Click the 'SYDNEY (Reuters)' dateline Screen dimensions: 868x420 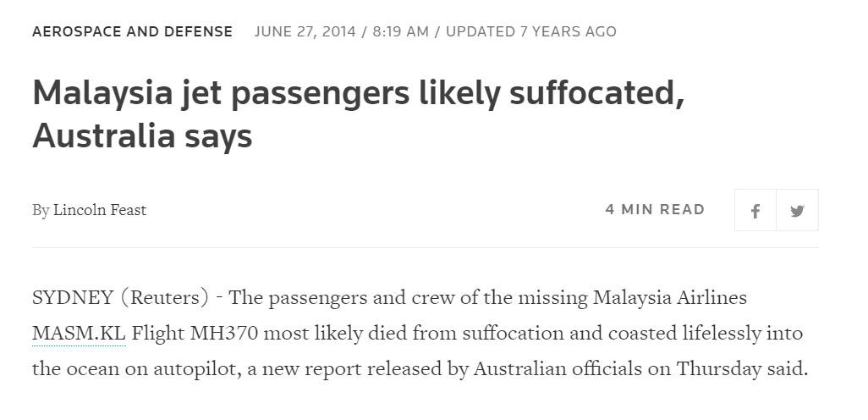pos(120,298)
